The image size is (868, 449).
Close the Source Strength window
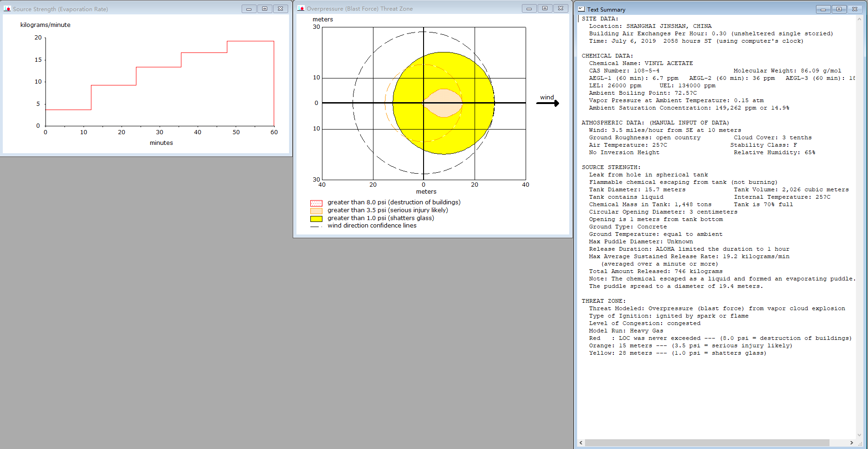click(x=280, y=9)
